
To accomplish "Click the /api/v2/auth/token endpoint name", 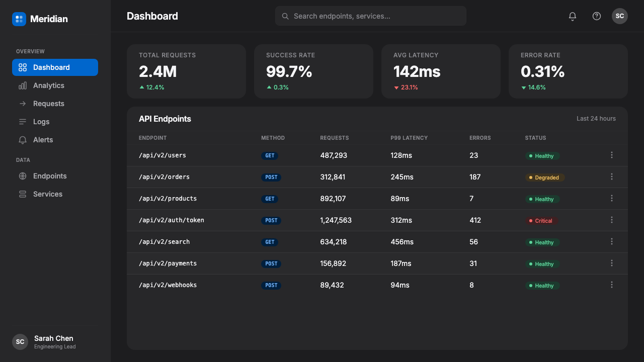I will (x=172, y=220).
